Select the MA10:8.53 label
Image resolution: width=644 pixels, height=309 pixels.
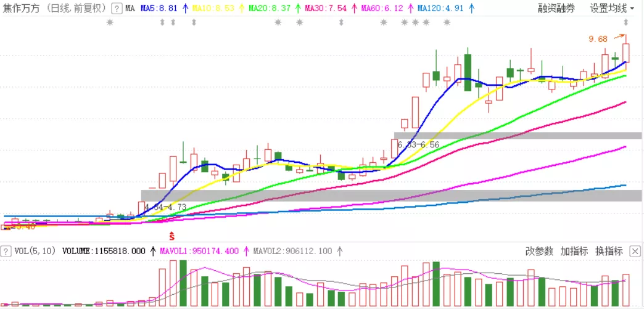(213, 8)
